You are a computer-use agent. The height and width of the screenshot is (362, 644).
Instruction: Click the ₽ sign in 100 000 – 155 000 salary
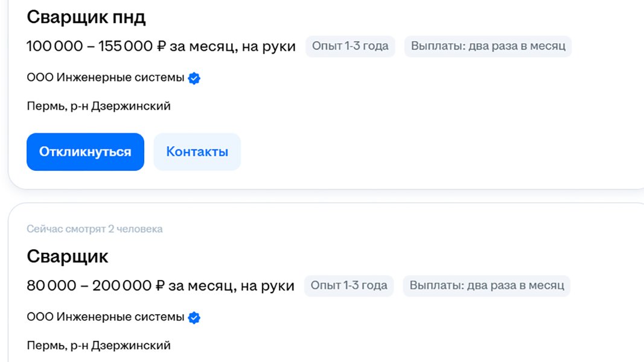161,46
